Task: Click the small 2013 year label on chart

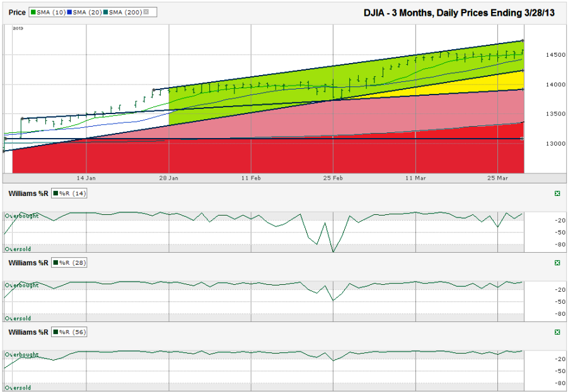Action: pos(18,28)
